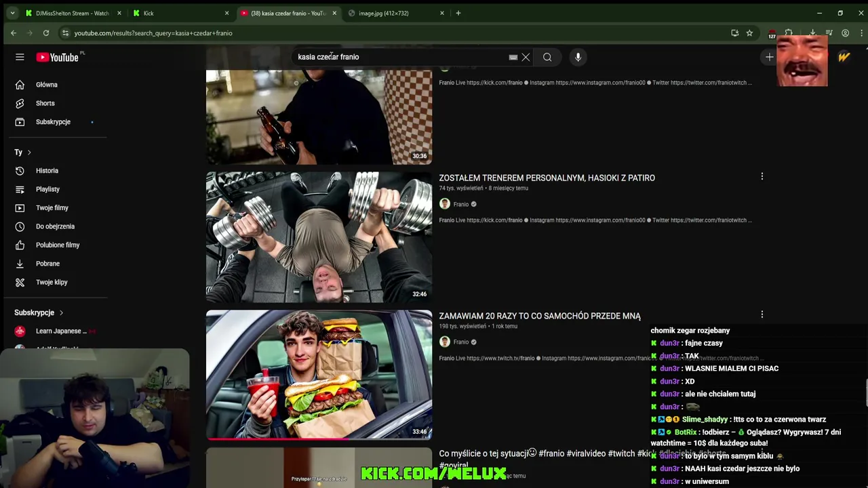This screenshot has height=488, width=868.
Task: Click the YouTube search text field
Action: [x=400, y=57]
